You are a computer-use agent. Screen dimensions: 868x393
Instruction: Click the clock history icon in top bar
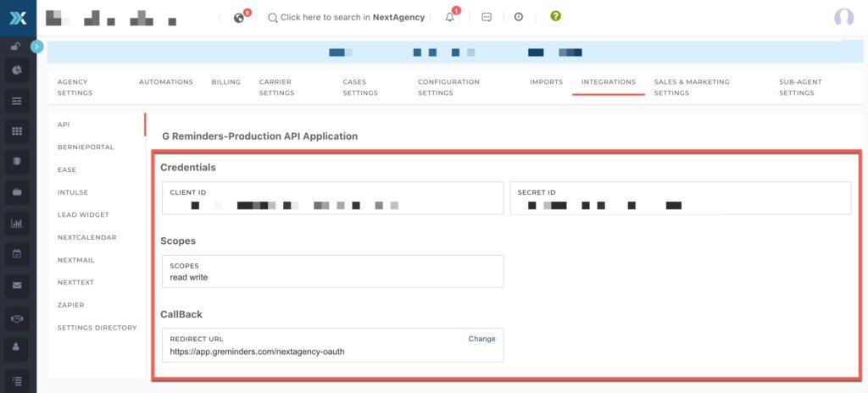pos(519,17)
